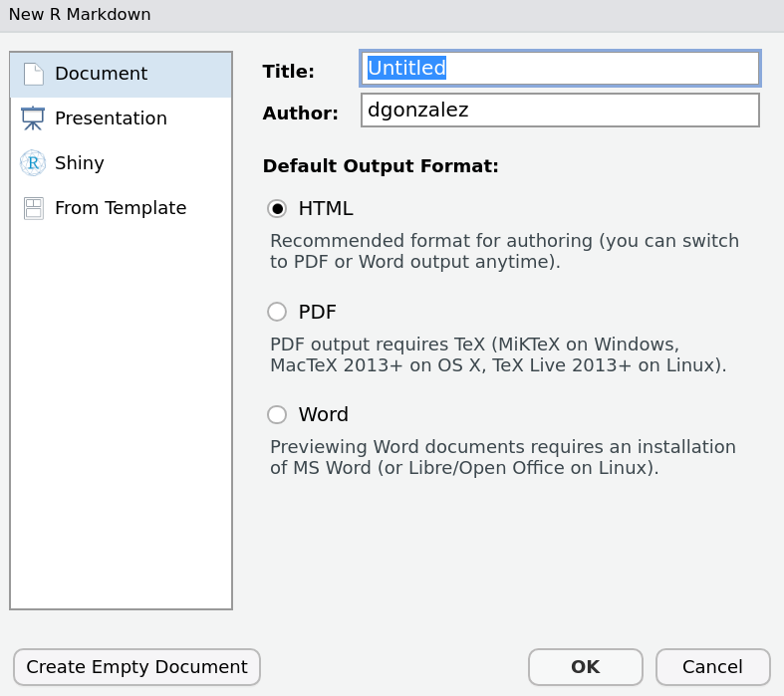Confirm the dialog with OK

[585, 667]
